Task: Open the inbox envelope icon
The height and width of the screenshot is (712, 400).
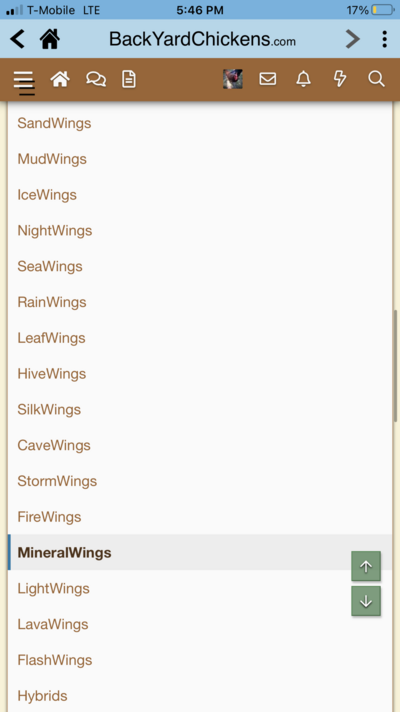Action: click(268, 79)
